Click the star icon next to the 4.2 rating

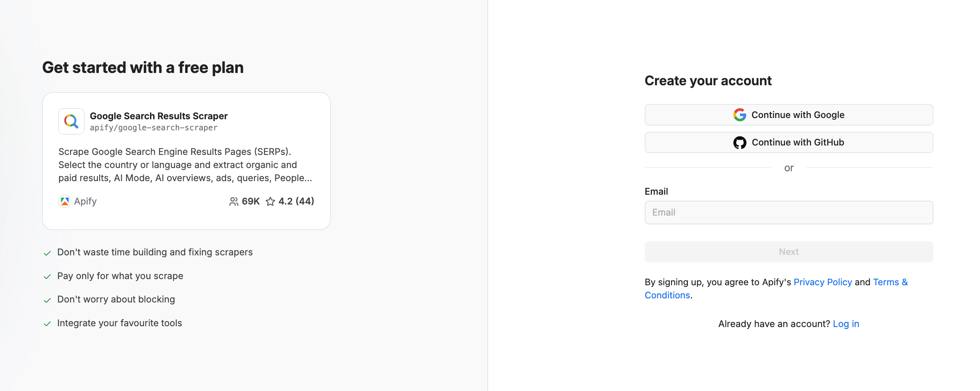[270, 201]
